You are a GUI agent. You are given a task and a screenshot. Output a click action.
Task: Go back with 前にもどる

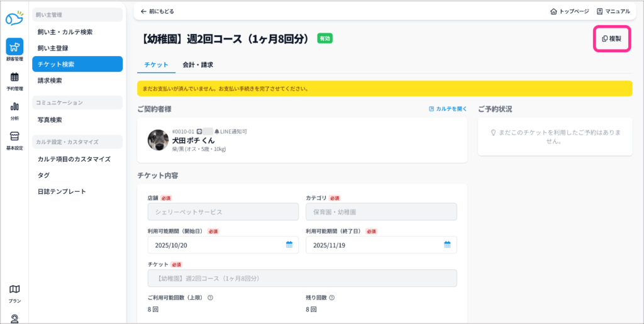157,11
